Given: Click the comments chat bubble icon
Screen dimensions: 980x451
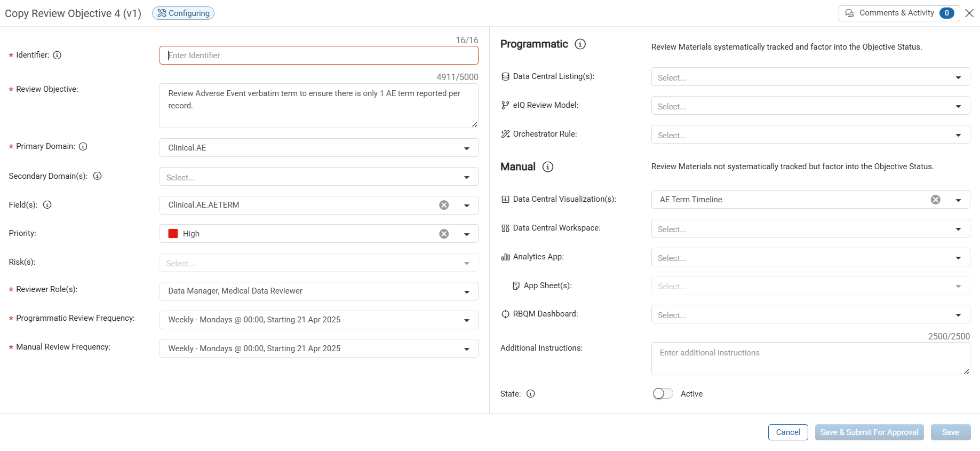Looking at the screenshot, I should [850, 13].
